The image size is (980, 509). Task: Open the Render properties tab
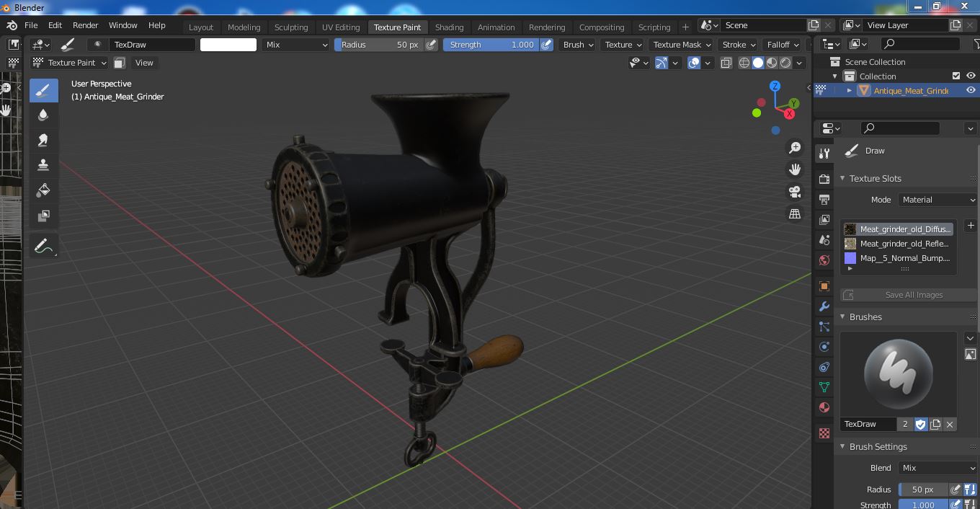[824, 179]
